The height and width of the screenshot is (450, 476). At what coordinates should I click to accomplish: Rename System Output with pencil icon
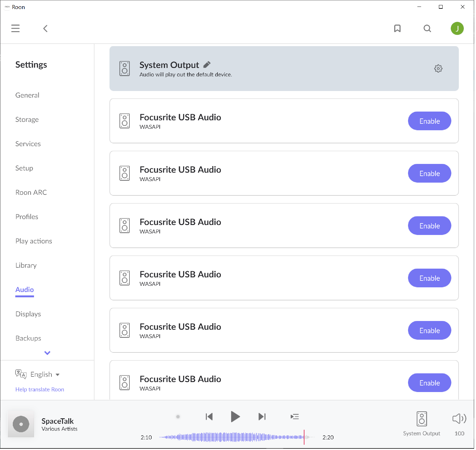(207, 65)
